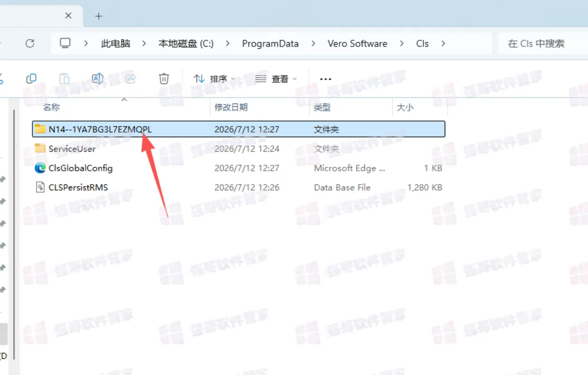The image size is (588, 375).
Task: Select the N14--1YA7BG3L7EZMQPL folder
Action: click(239, 129)
